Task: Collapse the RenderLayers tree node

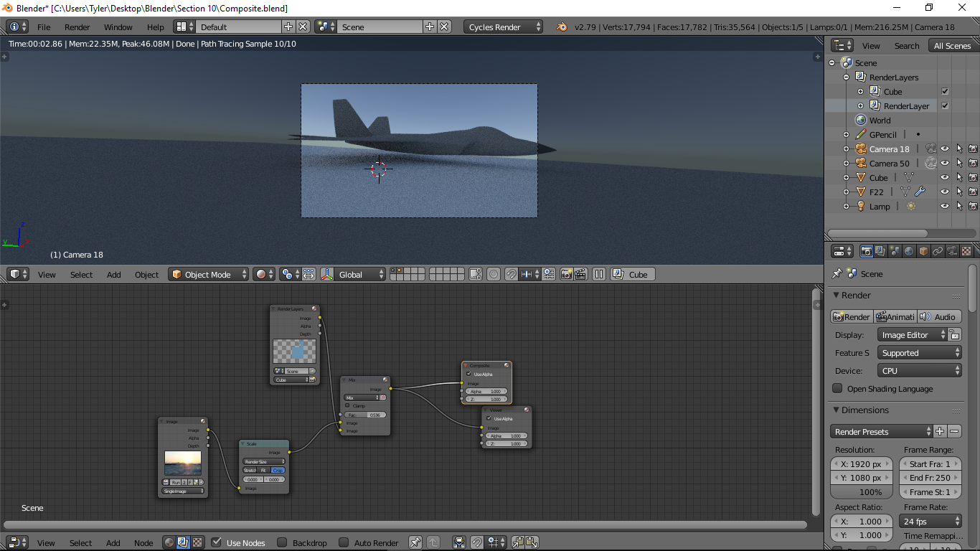Action: (x=846, y=77)
